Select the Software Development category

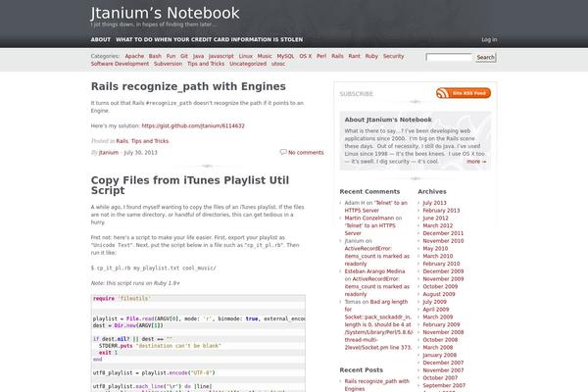coord(120,64)
